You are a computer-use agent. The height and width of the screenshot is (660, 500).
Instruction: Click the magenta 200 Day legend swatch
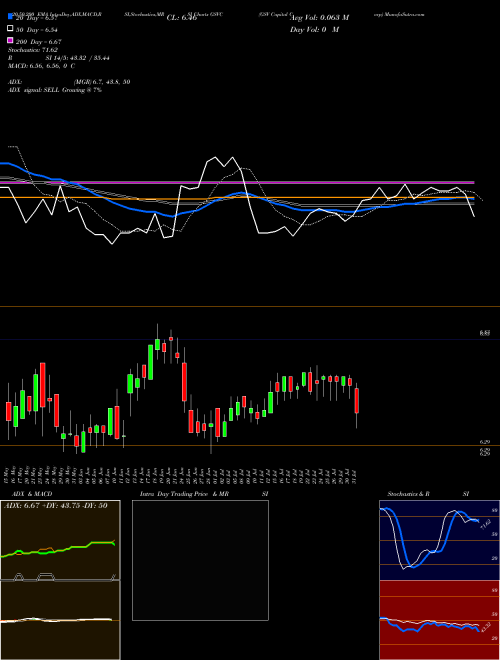tap(10, 41)
